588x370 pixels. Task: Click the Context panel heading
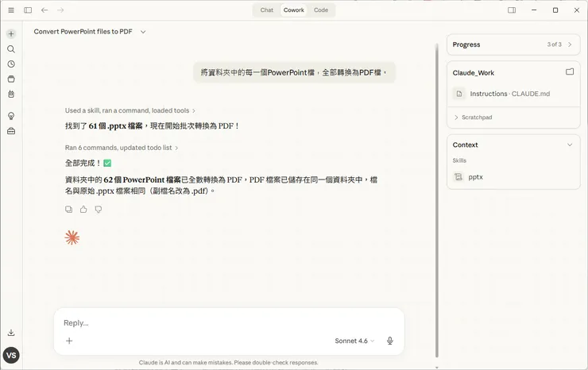(465, 145)
